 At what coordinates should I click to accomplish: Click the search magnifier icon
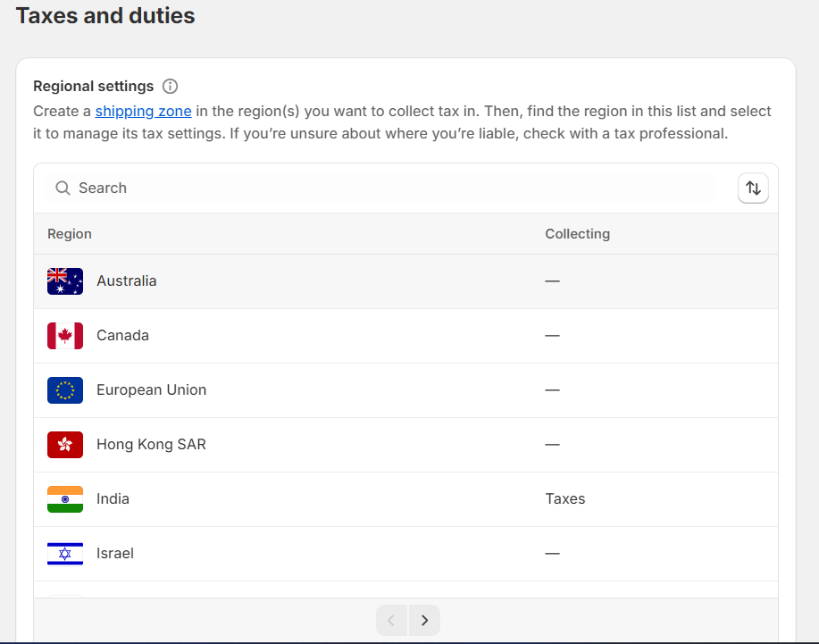coord(63,188)
